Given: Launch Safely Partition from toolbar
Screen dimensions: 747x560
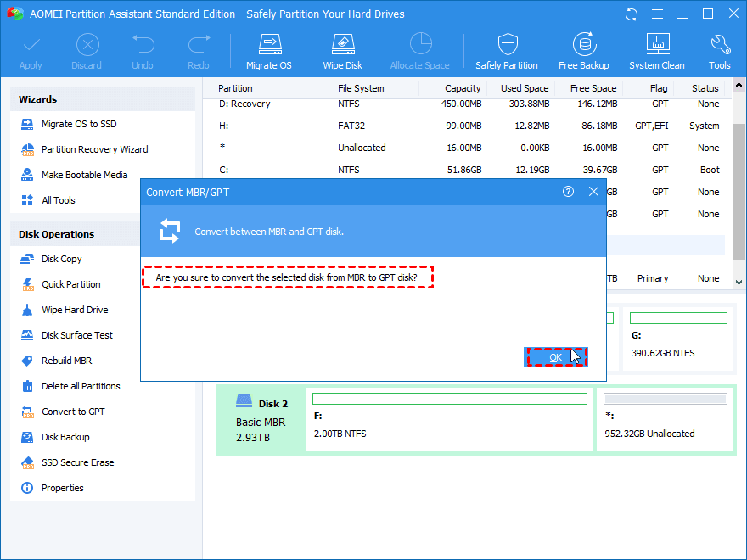Looking at the screenshot, I should click(x=506, y=51).
